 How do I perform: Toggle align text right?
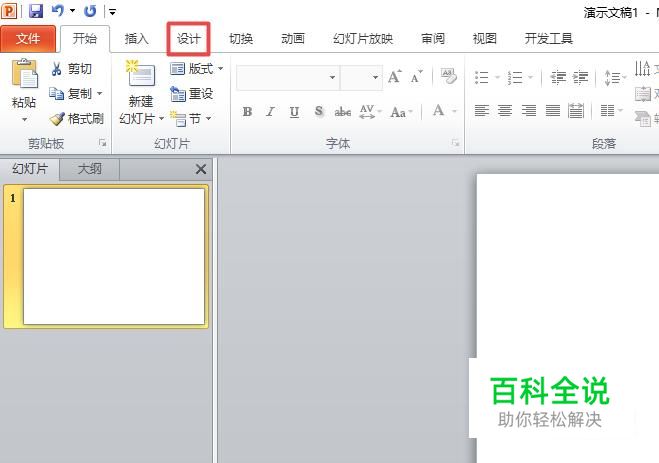point(529,111)
